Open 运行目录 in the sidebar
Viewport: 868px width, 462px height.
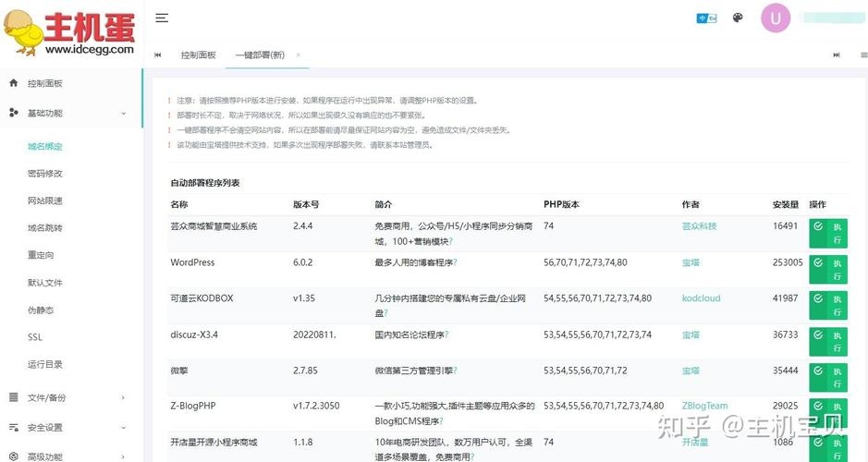[45, 365]
